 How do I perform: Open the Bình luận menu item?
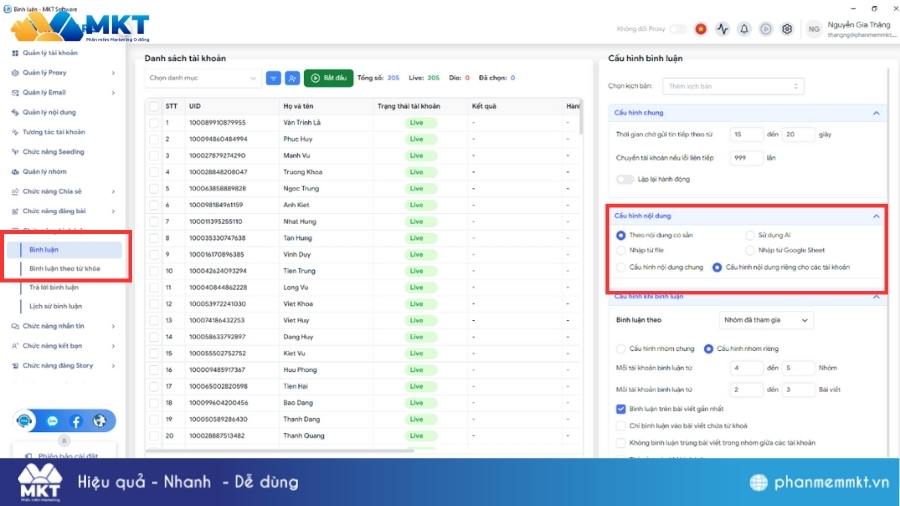coord(65,250)
